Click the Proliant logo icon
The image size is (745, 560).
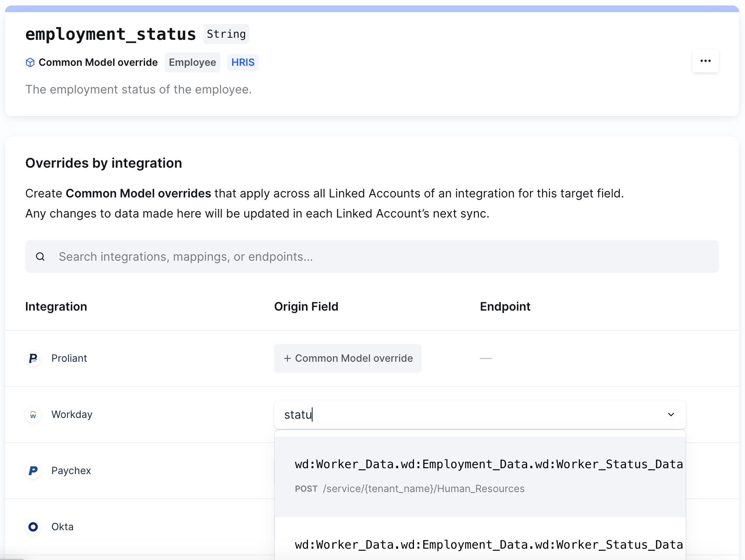(33, 358)
